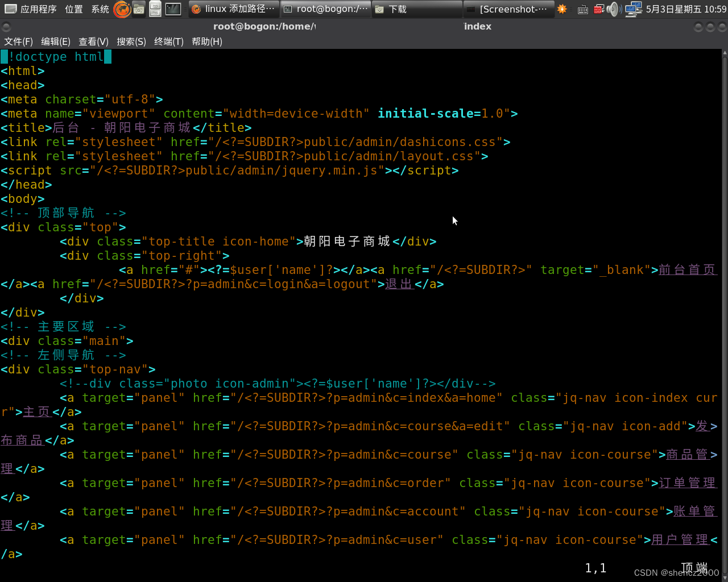
Task: Click the underlined '退出' link text
Action: [x=399, y=284]
